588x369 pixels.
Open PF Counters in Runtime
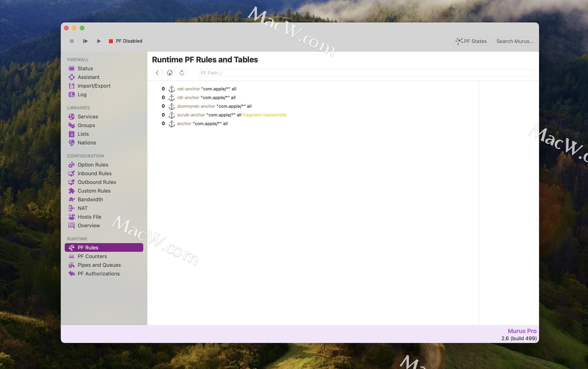(92, 256)
